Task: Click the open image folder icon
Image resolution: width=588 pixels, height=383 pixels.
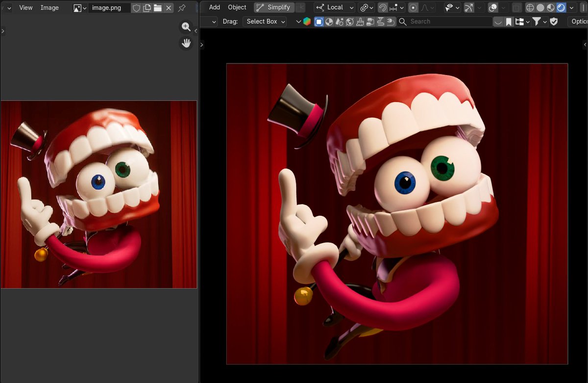Action: [158, 8]
